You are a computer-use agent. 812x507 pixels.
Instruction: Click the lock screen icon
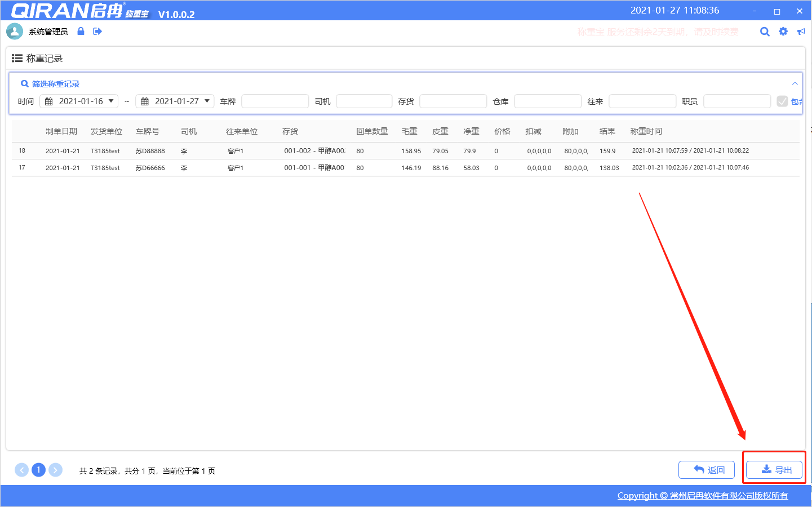(x=81, y=32)
